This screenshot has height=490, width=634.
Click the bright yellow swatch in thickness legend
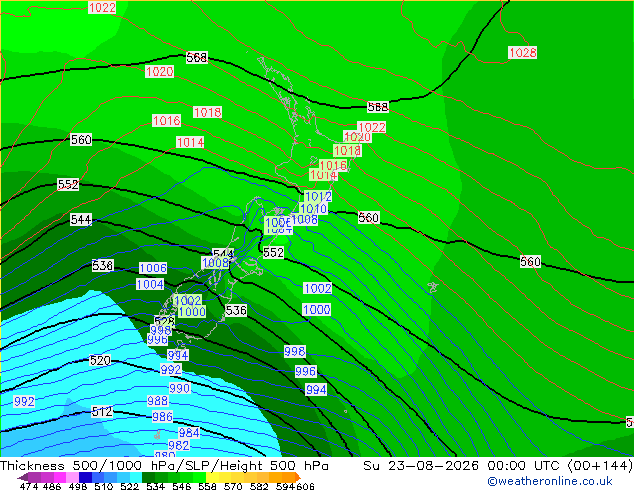(x=212, y=477)
